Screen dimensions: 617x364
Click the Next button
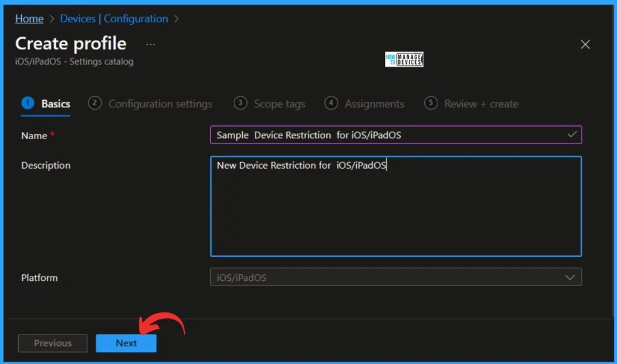[126, 343]
